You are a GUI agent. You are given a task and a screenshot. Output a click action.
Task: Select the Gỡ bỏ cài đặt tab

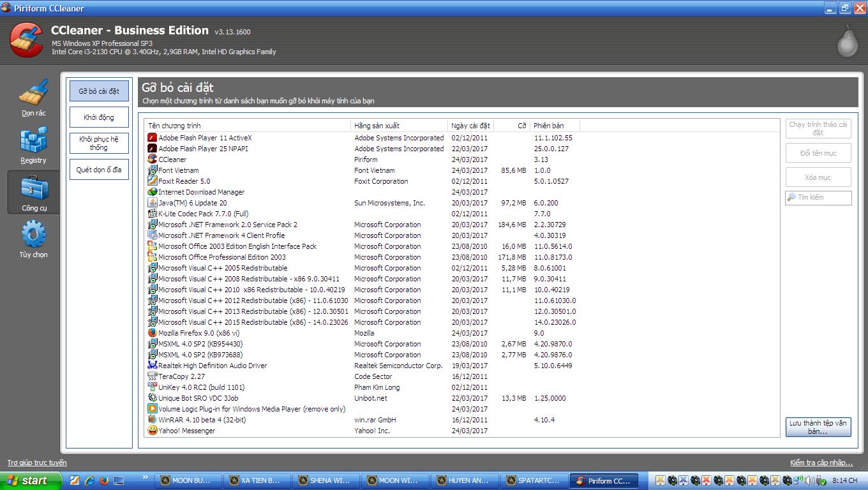click(99, 91)
